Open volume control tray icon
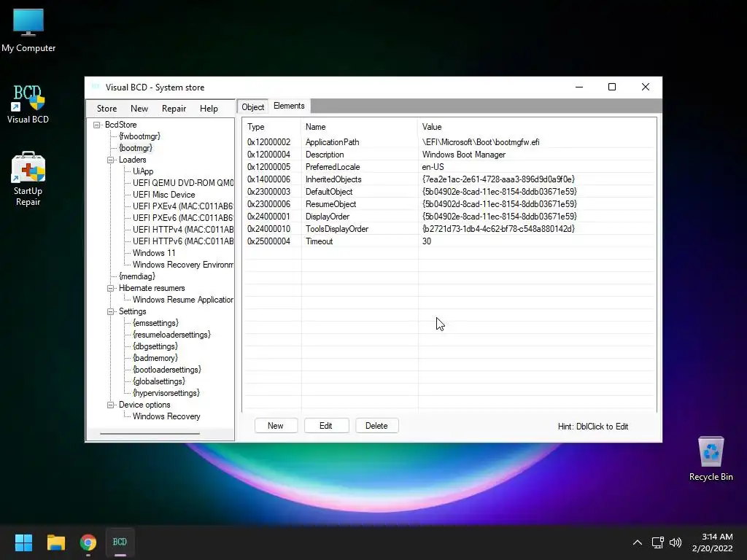The width and height of the screenshot is (747, 560). pyautogui.click(x=675, y=542)
